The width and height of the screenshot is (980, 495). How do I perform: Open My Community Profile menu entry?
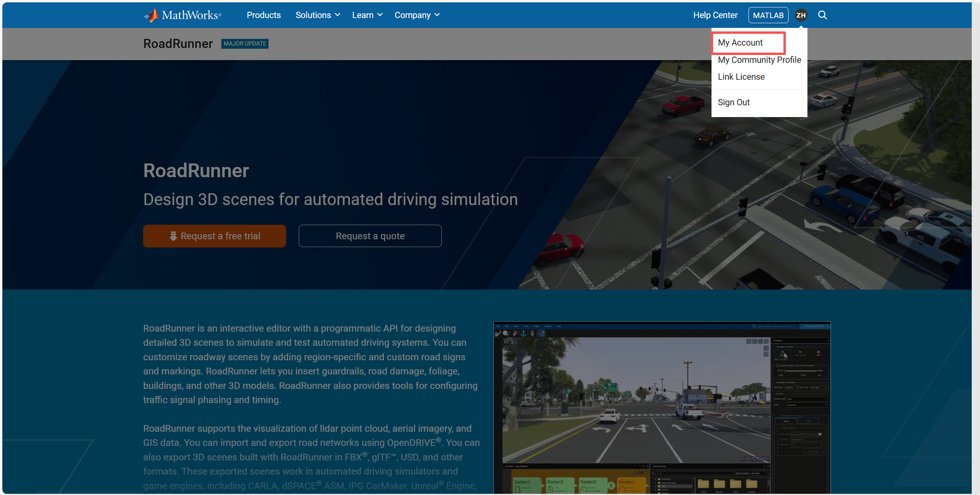pos(759,60)
